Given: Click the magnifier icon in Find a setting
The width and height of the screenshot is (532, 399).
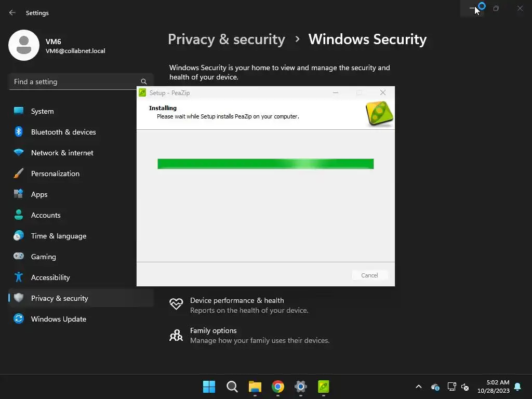Looking at the screenshot, I should pyautogui.click(x=143, y=82).
